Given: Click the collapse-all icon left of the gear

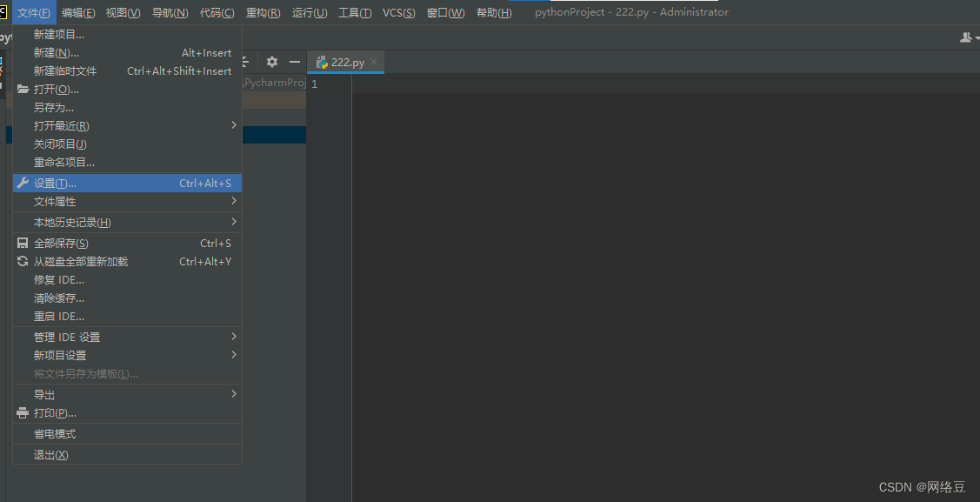Looking at the screenshot, I should tap(245, 61).
